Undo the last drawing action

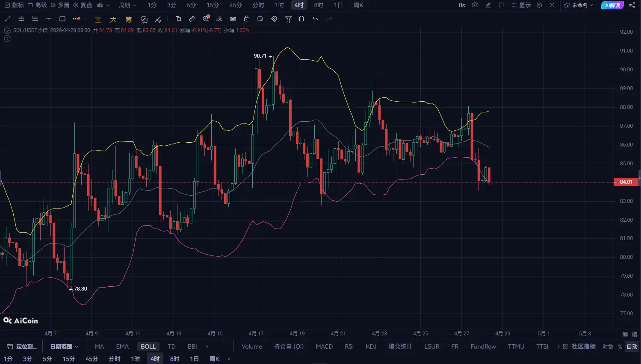click(x=316, y=19)
